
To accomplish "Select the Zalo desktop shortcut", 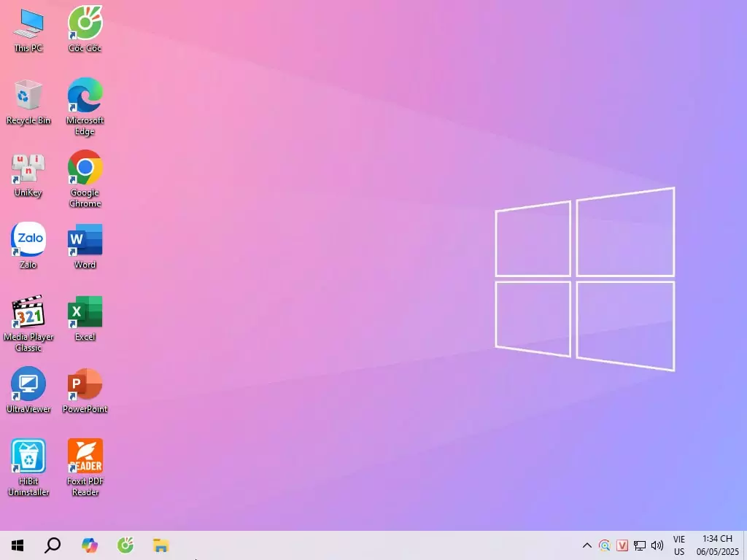I will click(x=28, y=246).
